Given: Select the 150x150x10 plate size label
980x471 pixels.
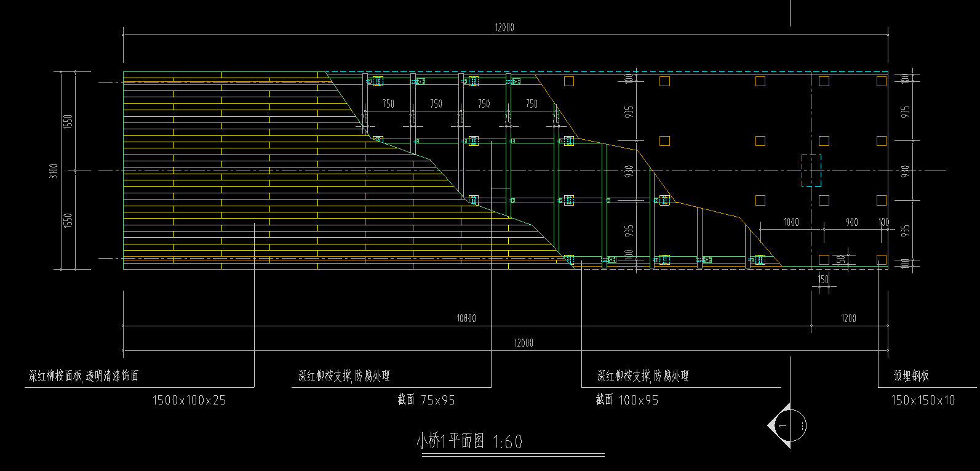Looking at the screenshot, I should [x=923, y=400].
